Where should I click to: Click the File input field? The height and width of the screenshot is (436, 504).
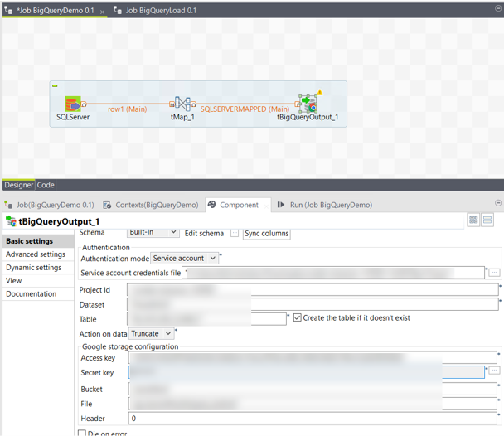coord(313,404)
